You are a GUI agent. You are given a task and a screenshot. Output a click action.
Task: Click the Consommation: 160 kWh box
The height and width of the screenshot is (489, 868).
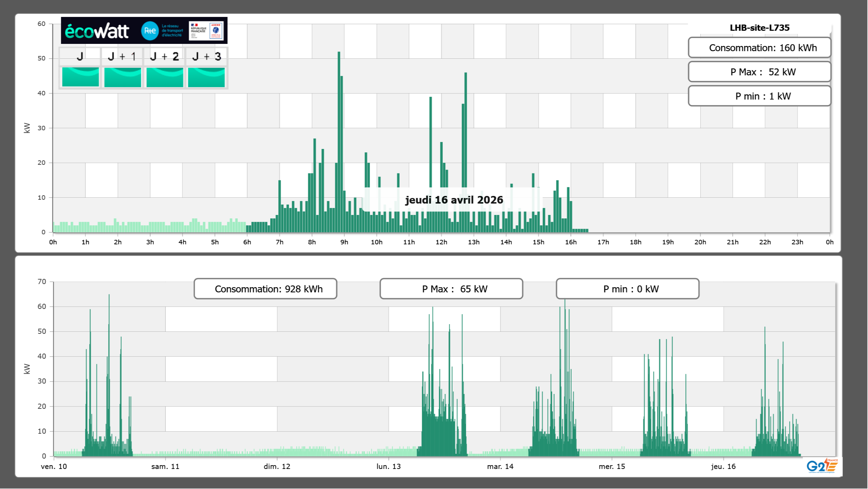[x=759, y=48]
